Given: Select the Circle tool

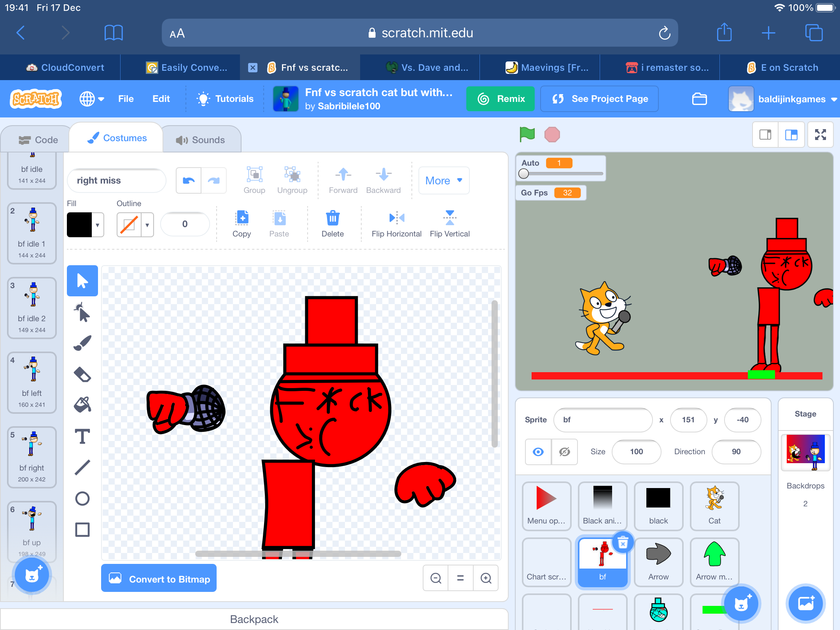Looking at the screenshot, I should pyautogui.click(x=82, y=499).
